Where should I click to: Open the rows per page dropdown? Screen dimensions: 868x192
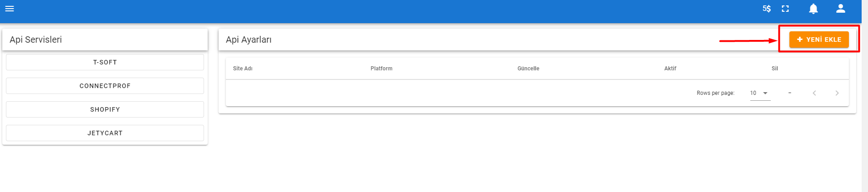click(760, 93)
